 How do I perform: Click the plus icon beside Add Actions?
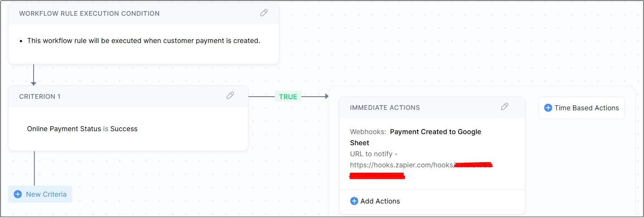354,201
